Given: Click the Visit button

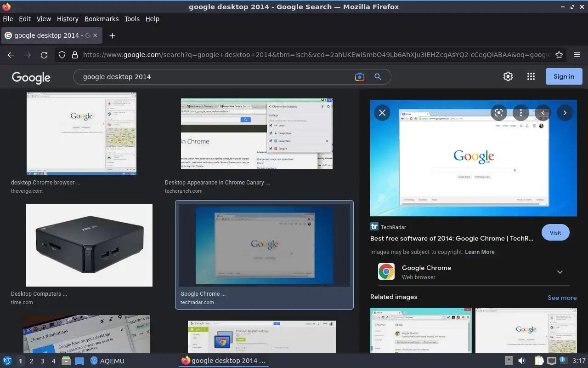Looking at the screenshot, I should click(x=555, y=233).
